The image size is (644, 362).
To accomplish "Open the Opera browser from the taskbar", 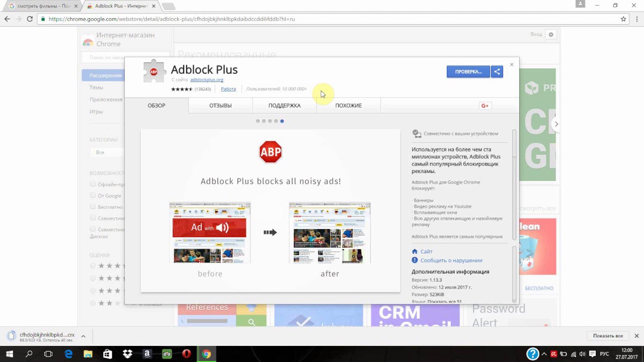I will coord(186,354).
